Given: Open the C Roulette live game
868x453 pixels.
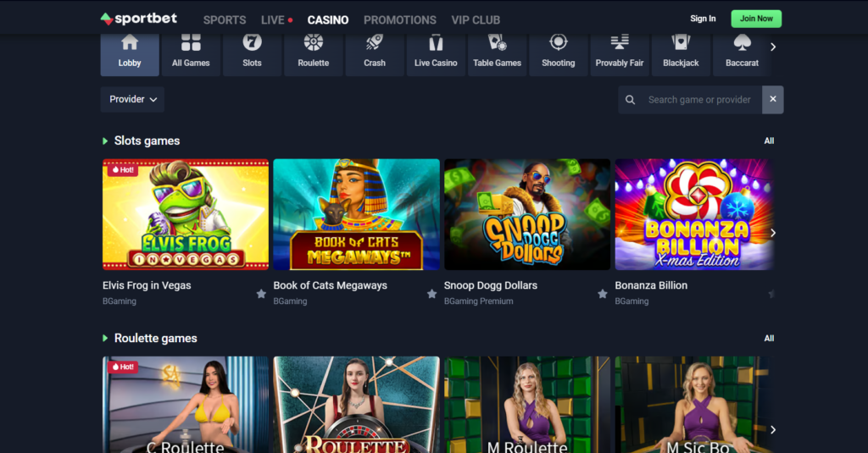Looking at the screenshot, I should click(x=186, y=405).
